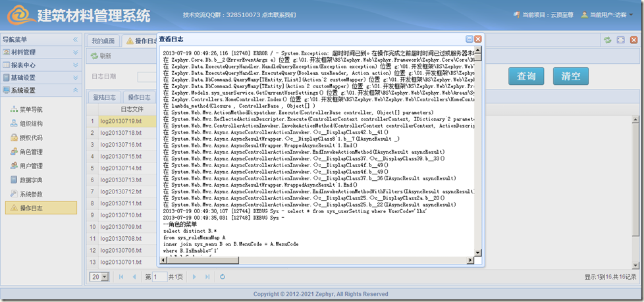The height and width of the screenshot is (302, 644).
Task: Switch to the 我的桌面 tab
Action: click(102, 41)
